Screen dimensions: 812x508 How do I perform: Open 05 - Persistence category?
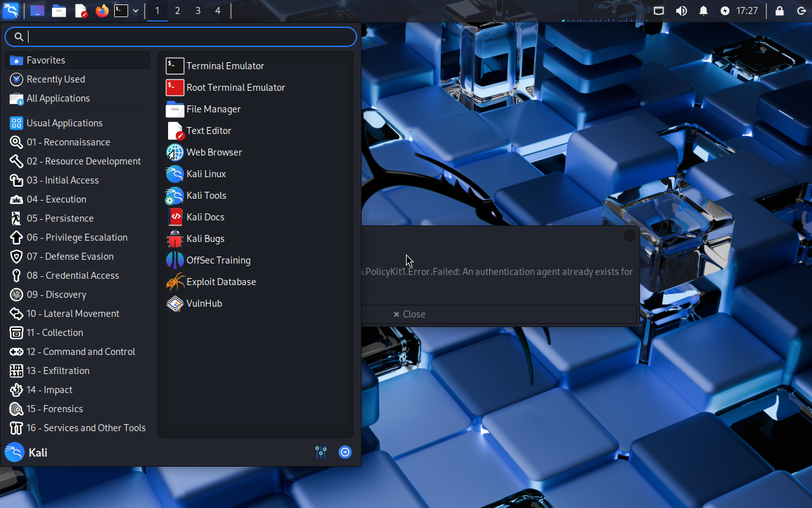click(x=78, y=218)
